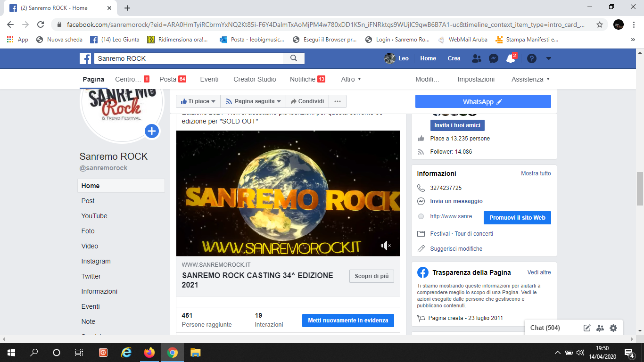Open the Centro tab
This screenshot has height=362, width=644.
point(132,79)
